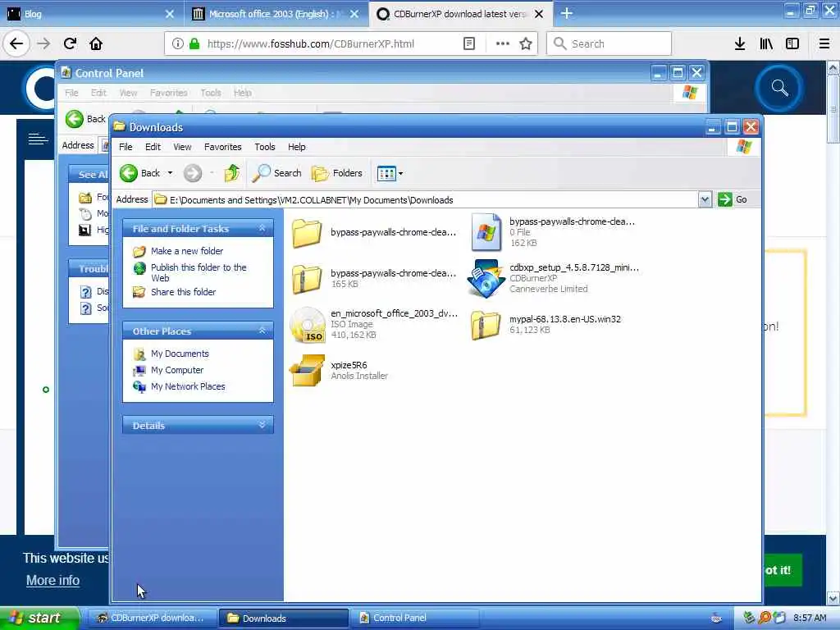The image size is (840, 630).
Task: Click the Firefox home button
Action: 96,43
